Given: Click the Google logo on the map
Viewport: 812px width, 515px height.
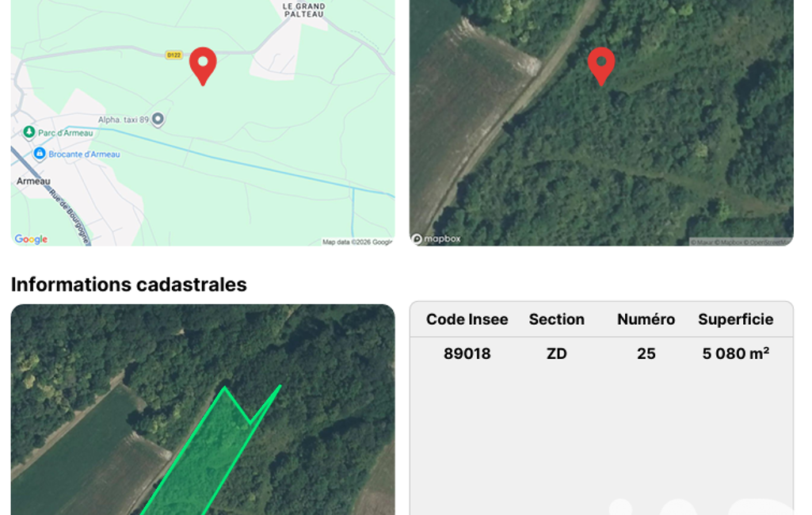Looking at the screenshot, I should click(31, 239).
